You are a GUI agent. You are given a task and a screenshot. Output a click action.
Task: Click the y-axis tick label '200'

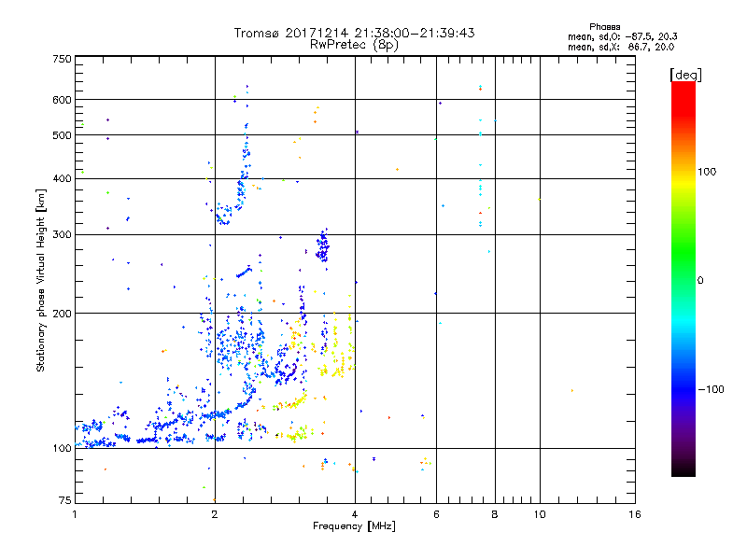[x=62, y=314]
